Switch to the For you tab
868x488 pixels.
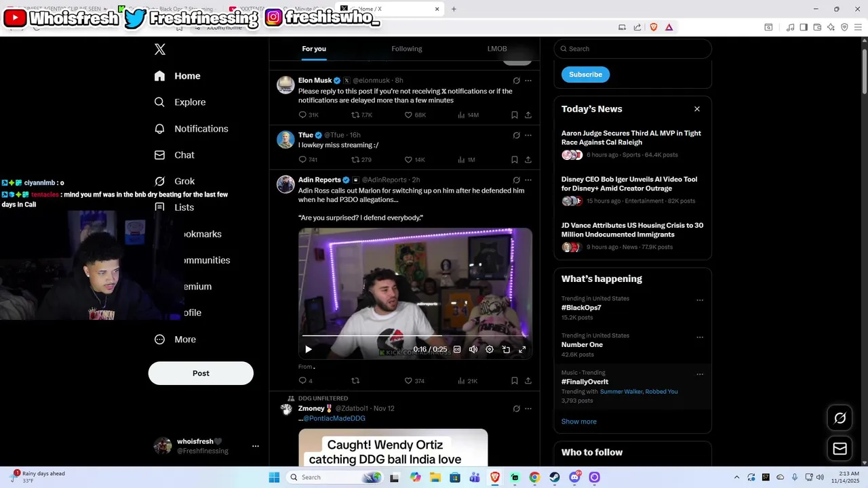click(314, 49)
